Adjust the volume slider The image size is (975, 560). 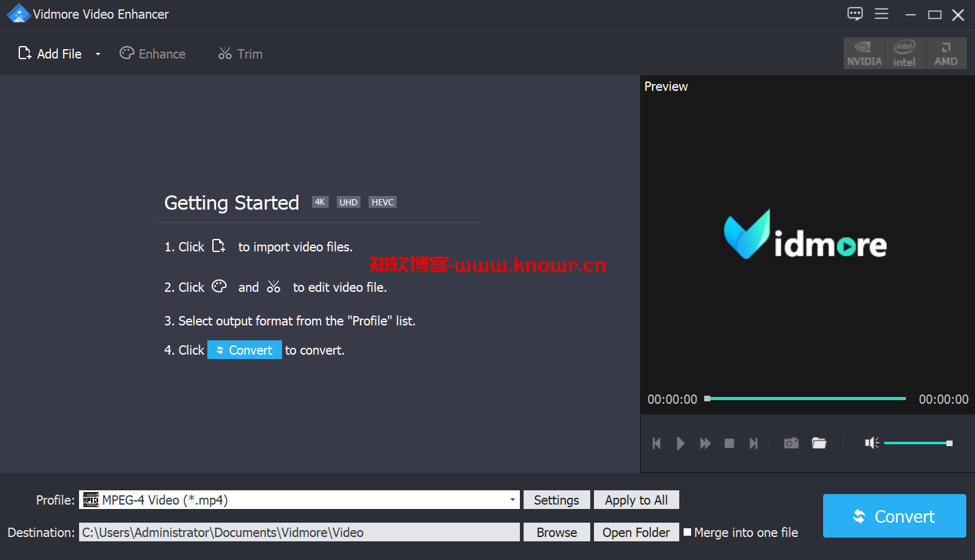click(x=918, y=443)
